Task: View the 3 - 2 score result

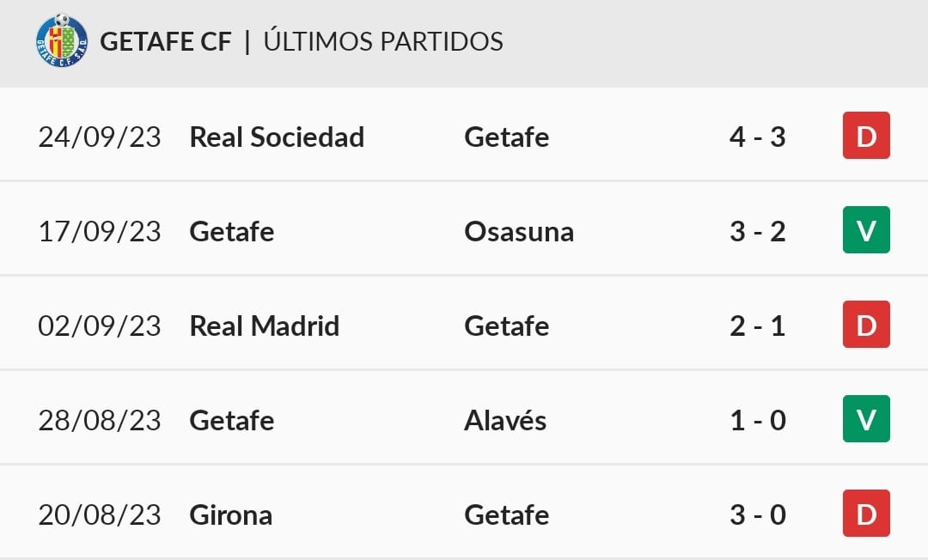Action: tap(758, 231)
